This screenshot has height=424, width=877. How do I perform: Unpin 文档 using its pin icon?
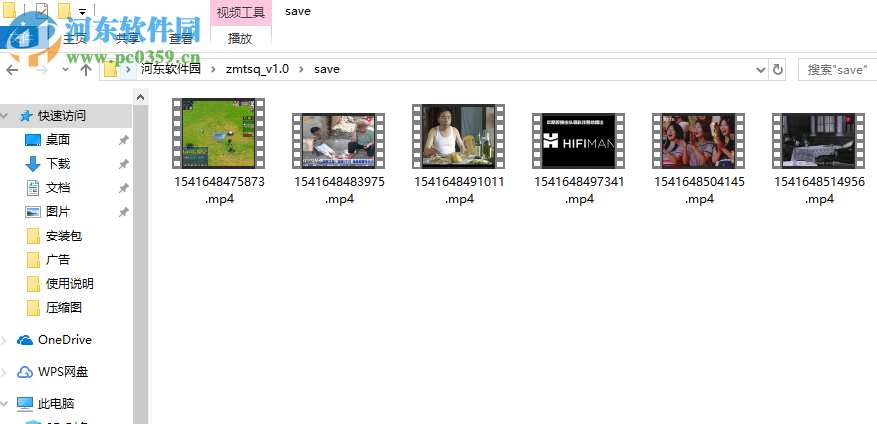click(124, 189)
